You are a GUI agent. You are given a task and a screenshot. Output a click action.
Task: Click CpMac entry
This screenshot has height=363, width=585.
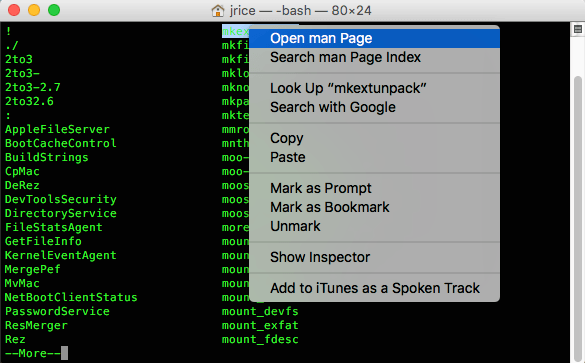[22, 172]
